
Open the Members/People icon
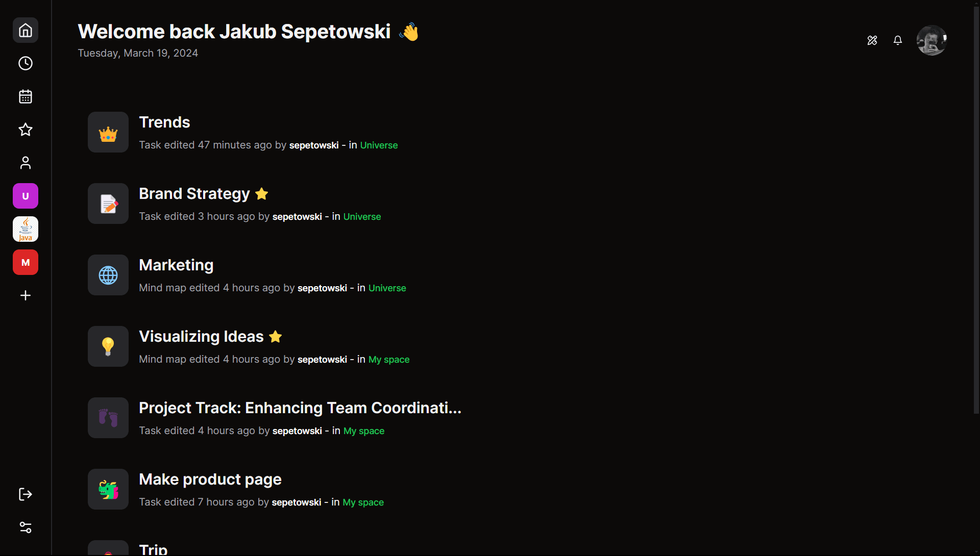[x=26, y=162]
